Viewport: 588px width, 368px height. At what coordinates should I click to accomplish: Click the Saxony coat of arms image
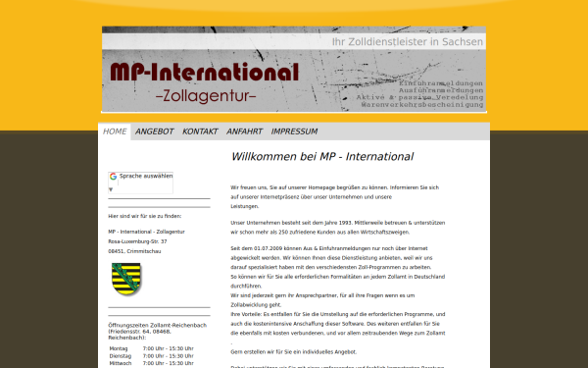point(126,279)
